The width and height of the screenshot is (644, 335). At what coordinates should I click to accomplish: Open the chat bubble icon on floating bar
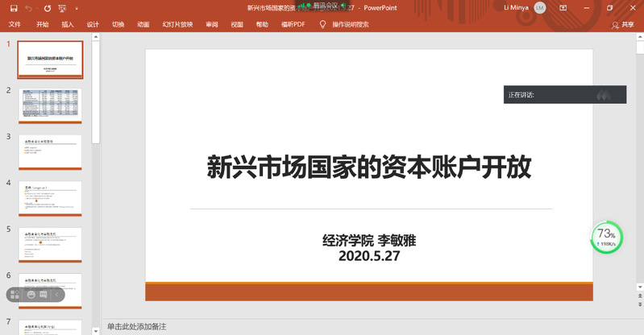click(44, 295)
